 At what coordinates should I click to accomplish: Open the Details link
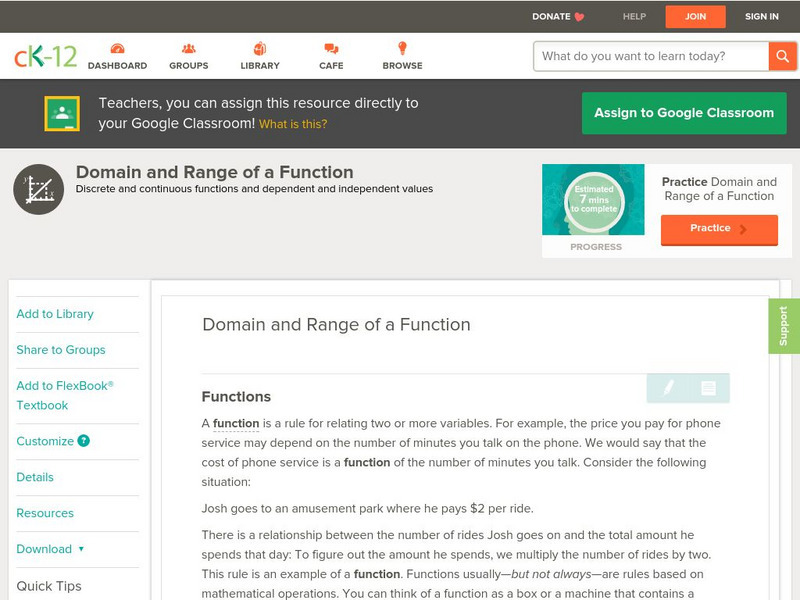(x=35, y=477)
